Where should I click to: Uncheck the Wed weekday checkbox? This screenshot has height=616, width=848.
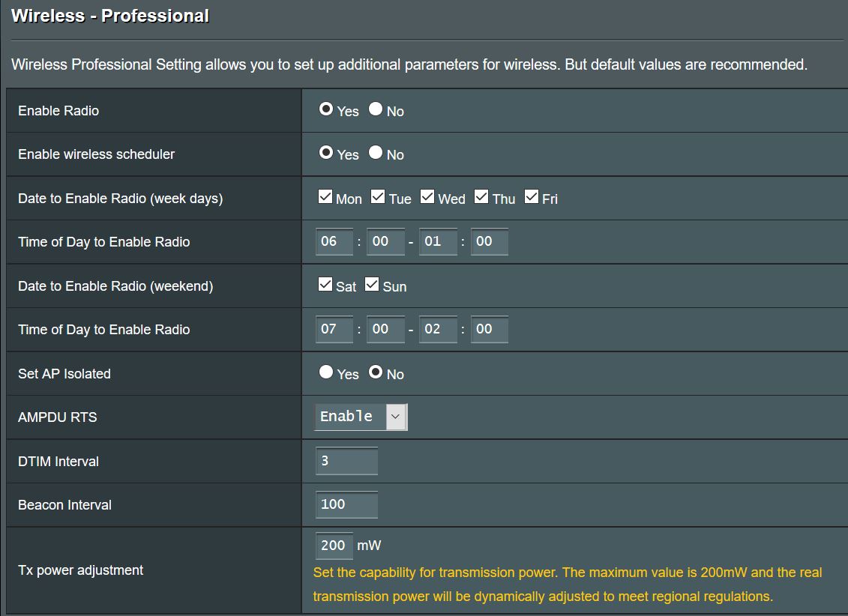point(427,197)
